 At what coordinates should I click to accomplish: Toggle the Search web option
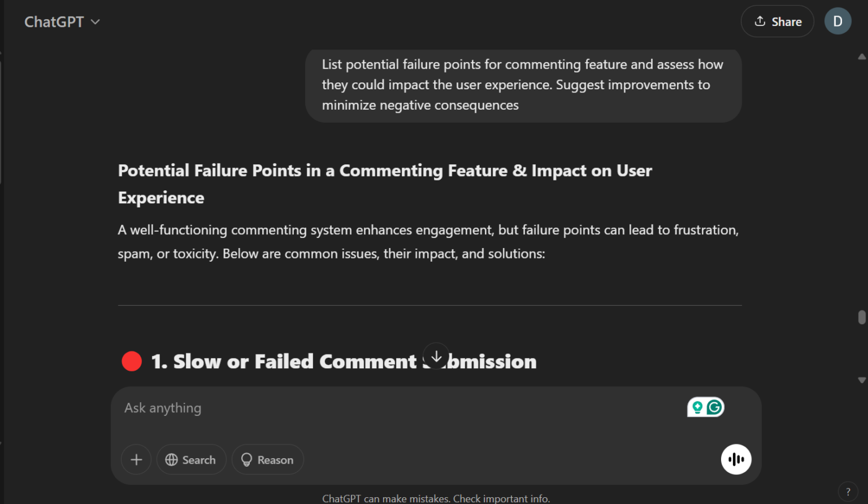tap(191, 460)
